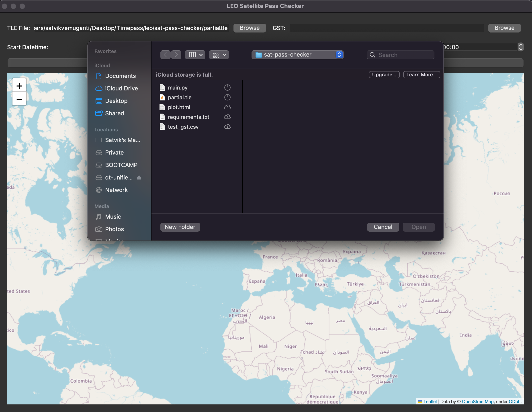Zoom out on the map
Viewport: 532px width, 412px height.
point(19,99)
